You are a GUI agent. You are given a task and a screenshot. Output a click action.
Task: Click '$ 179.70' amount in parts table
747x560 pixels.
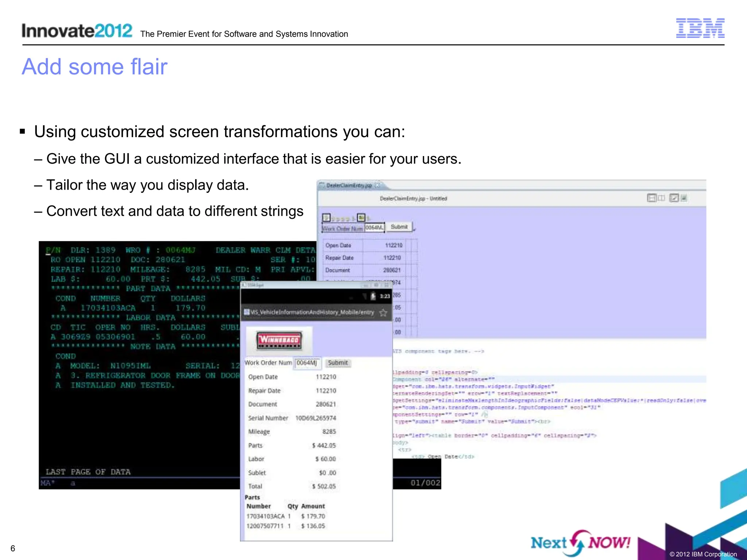point(313,516)
